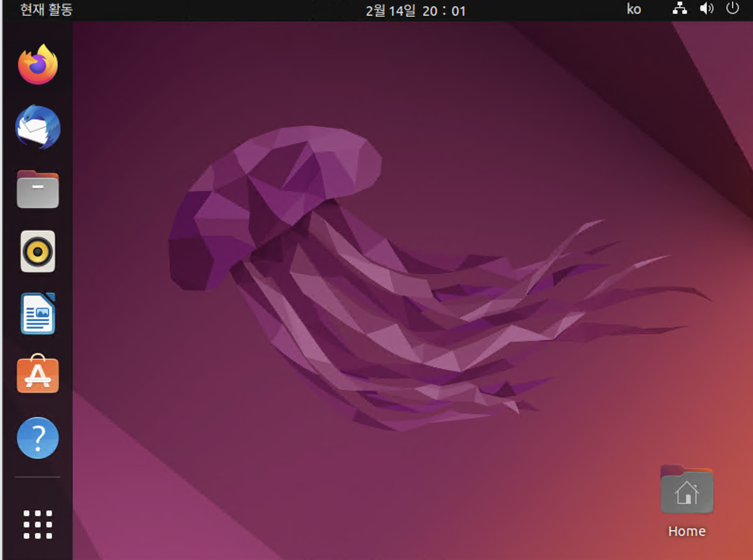Open the clock calendar '2월 14일 20:01'
The height and width of the screenshot is (560, 753).
click(416, 10)
